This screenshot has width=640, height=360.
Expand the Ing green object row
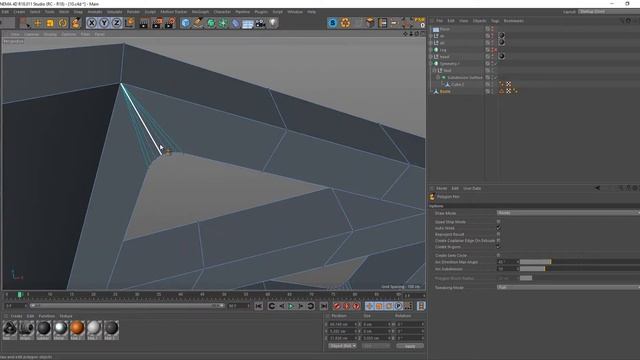coord(431,50)
